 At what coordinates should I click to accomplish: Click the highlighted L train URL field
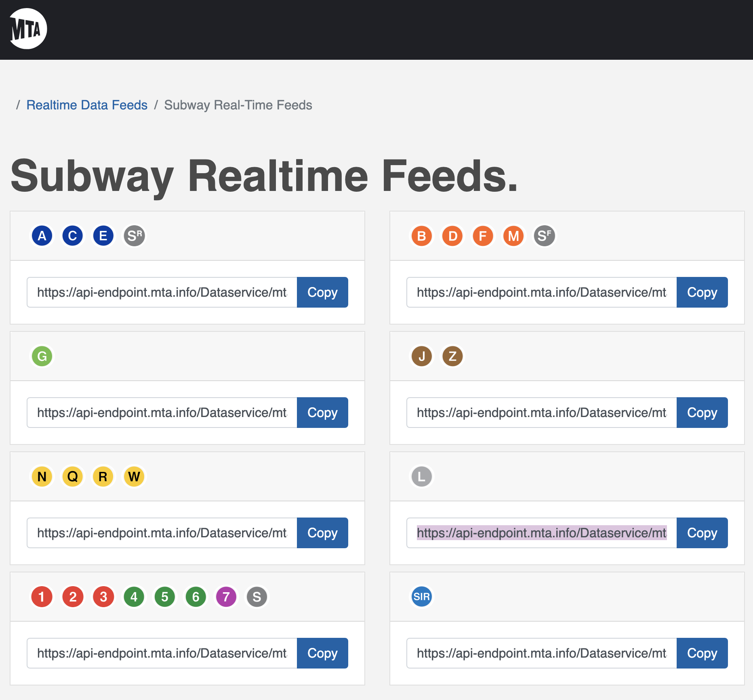[542, 533]
